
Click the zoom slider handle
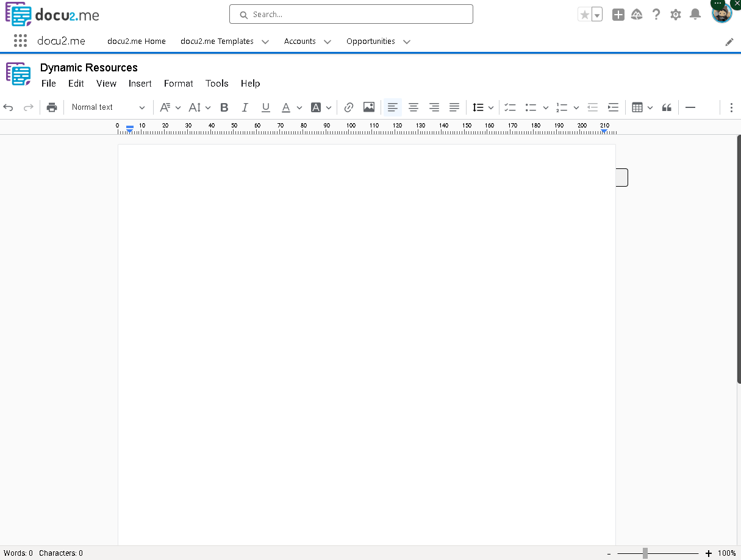[645, 553]
